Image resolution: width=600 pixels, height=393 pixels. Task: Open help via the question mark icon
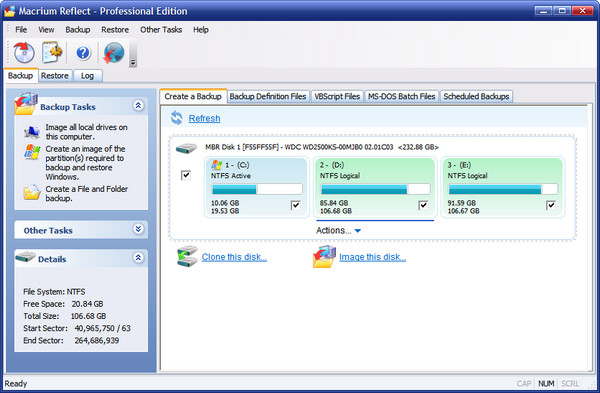83,52
